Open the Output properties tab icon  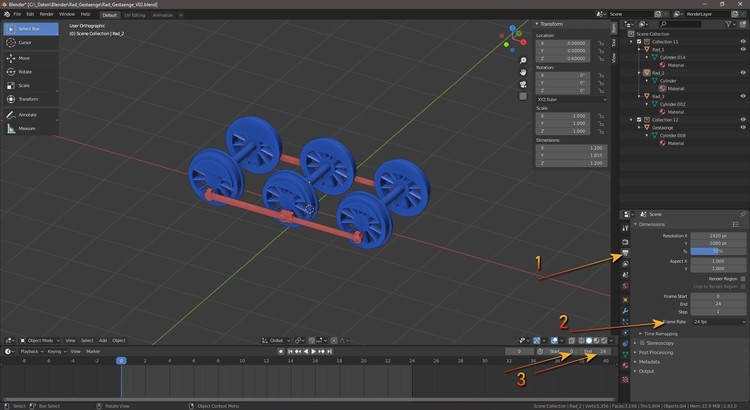pos(625,255)
